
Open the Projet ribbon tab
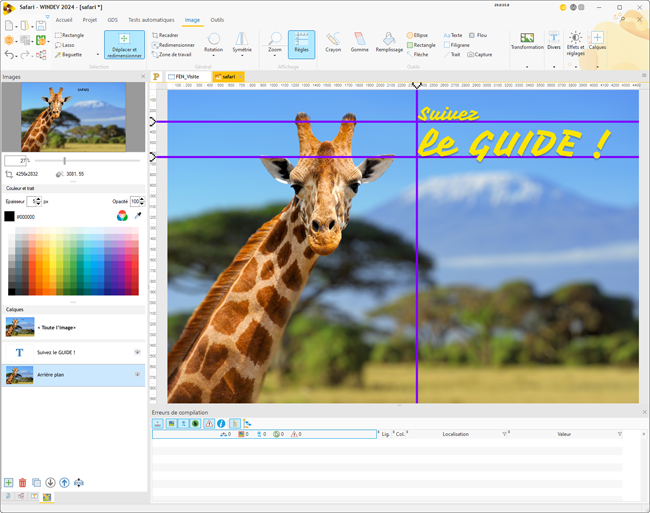point(90,20)
